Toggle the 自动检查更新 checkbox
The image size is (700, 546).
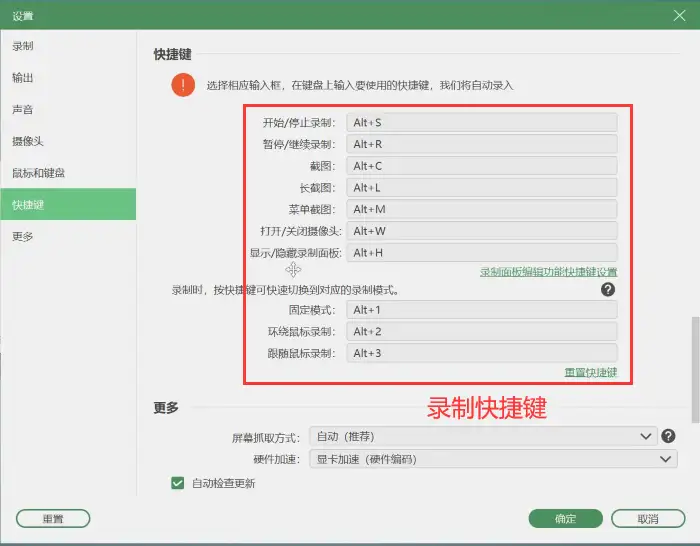pyautogui.click(x=178, y=483)
